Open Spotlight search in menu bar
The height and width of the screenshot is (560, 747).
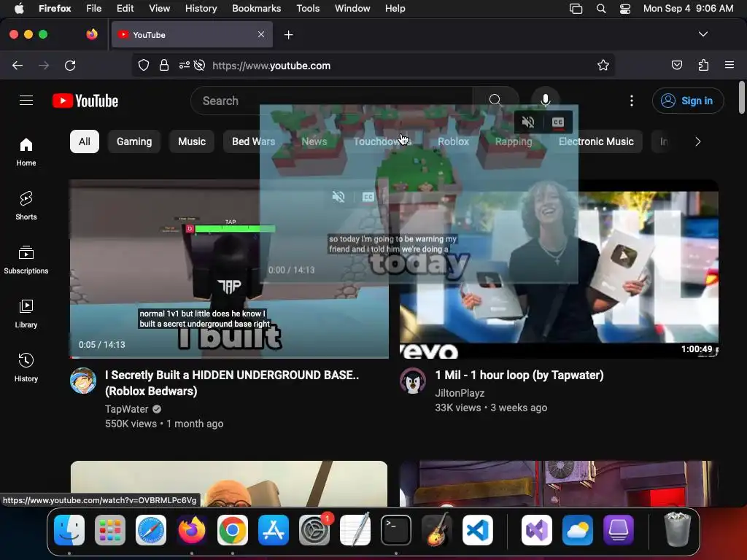point(601,9)
